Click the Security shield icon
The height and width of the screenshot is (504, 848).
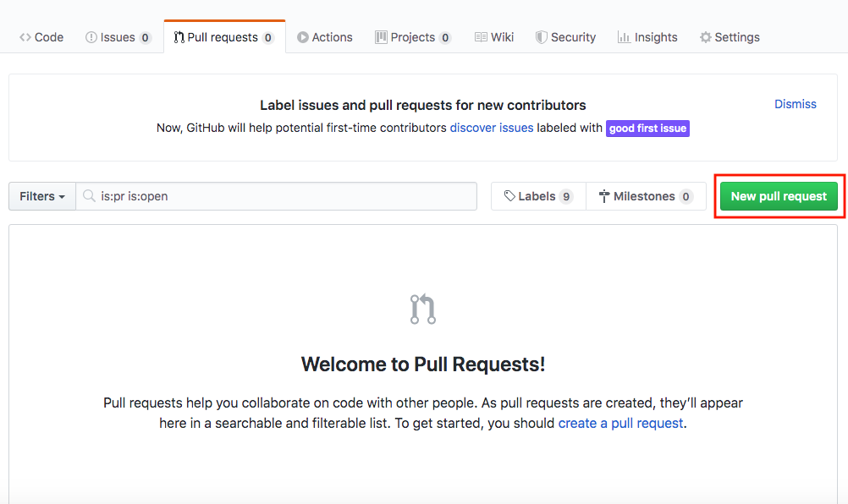[x=541, y=37]
